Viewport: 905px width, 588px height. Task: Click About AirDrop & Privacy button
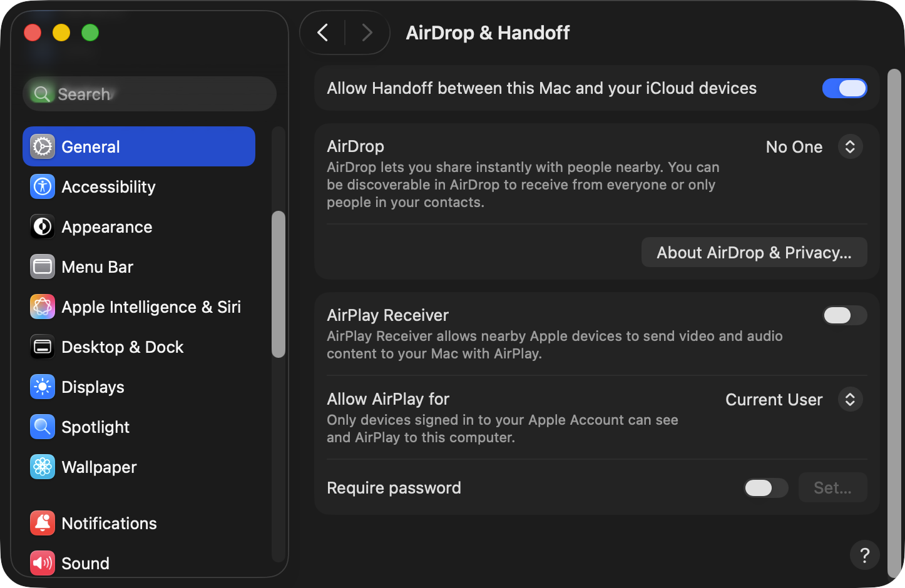point(754,252)
